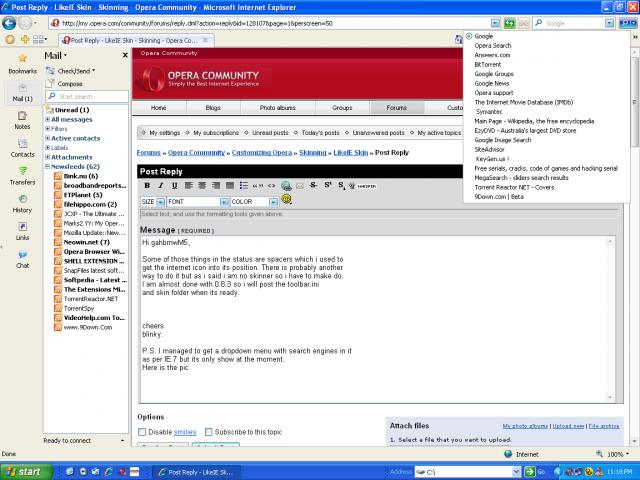Select BitTorrent from search engine list
The width and height of the screenshot is (640, 480).
tap(488, 64)
